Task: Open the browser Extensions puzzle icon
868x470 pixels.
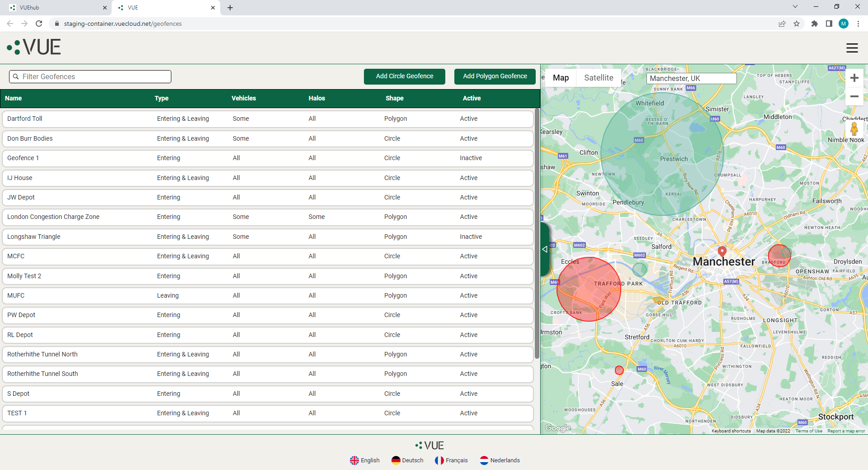Action: 815,24
